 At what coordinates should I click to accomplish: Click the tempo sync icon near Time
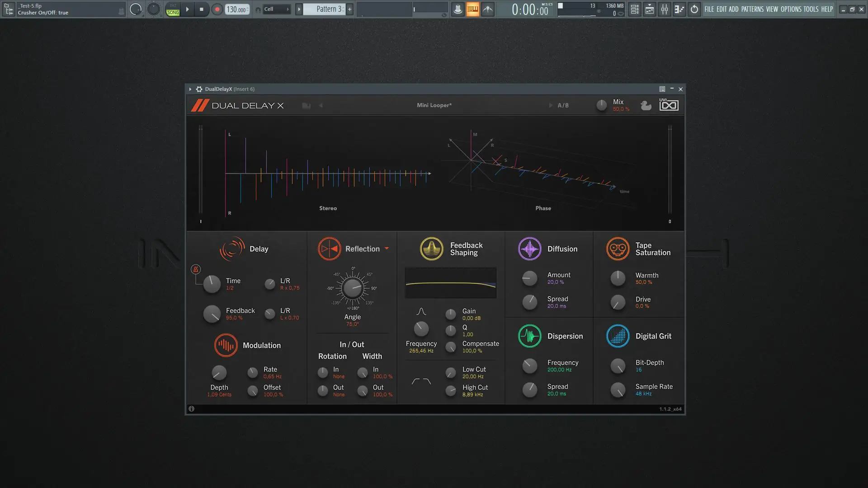pos(196,270)
